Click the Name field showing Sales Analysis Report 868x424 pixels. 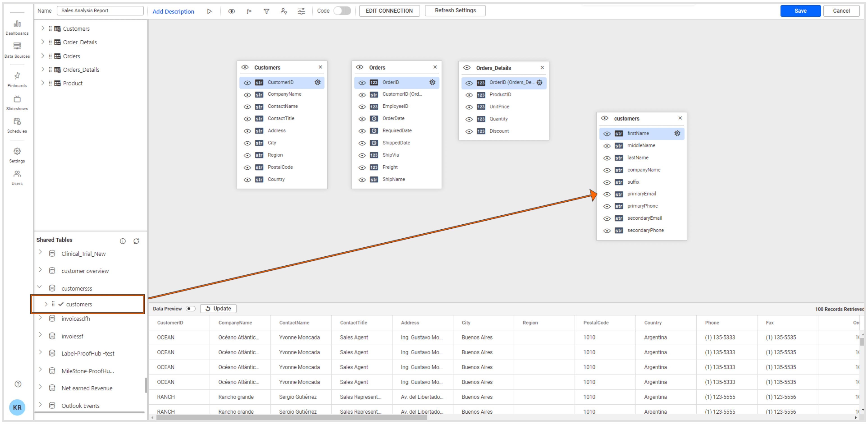[x=100, y=10]
